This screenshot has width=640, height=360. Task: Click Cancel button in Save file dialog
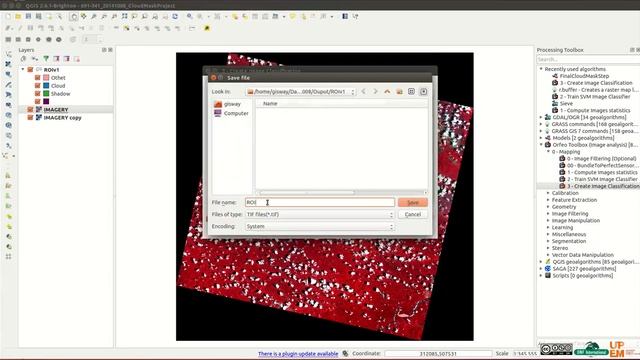413,214
